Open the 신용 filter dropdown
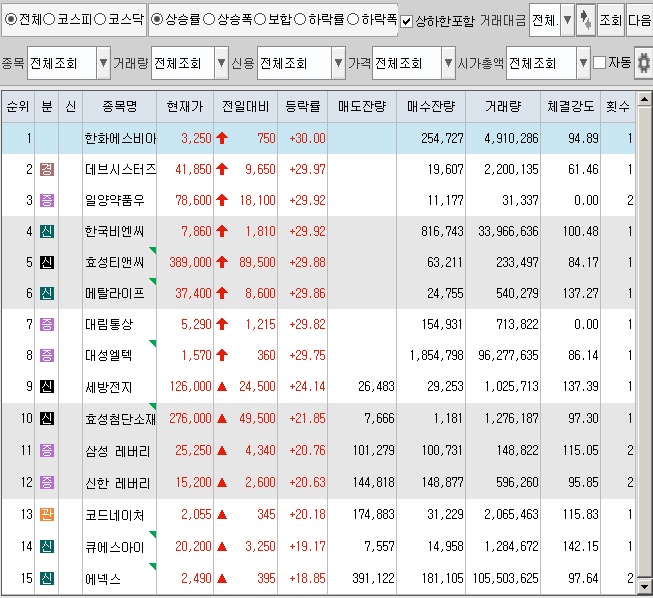The height and width of the screenshot is (598, 653). (339, 63)
